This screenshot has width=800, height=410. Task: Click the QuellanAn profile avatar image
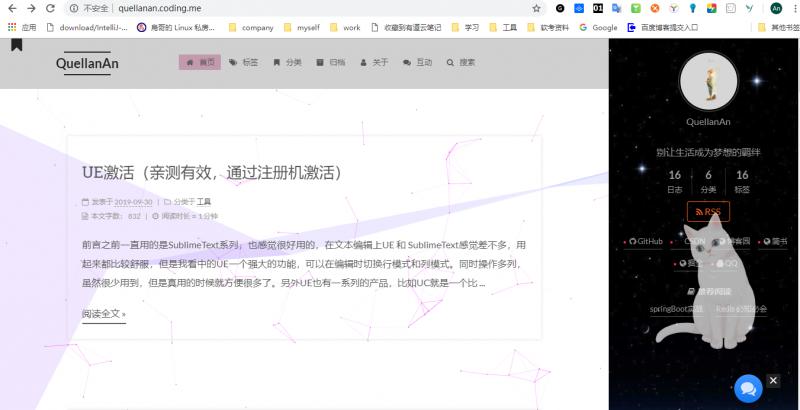708,82
